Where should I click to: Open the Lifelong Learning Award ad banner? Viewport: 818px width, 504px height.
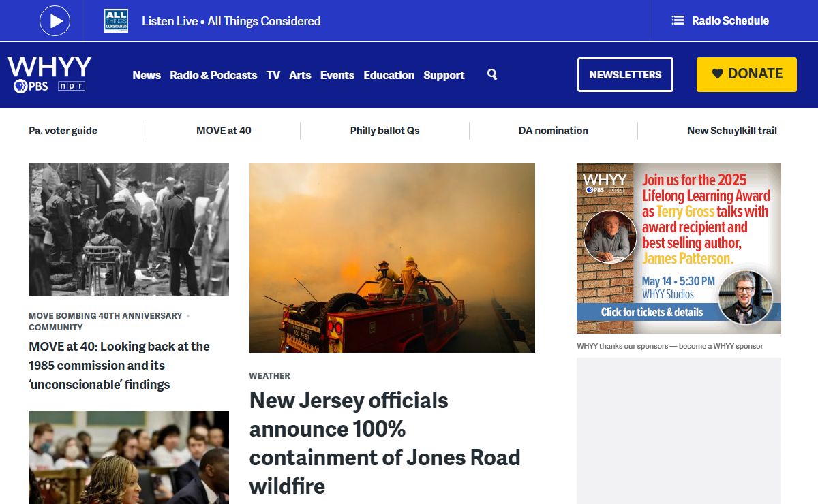pos(679,249)
